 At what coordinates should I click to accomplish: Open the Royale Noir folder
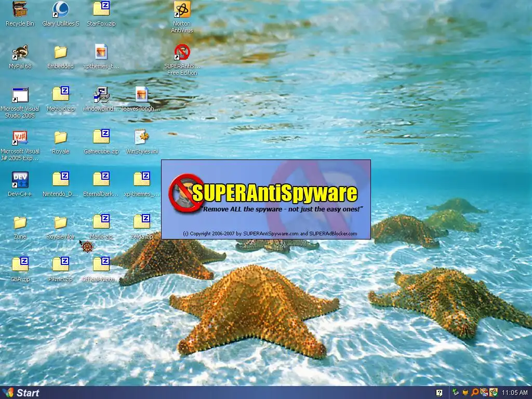(x=60, y=228)
